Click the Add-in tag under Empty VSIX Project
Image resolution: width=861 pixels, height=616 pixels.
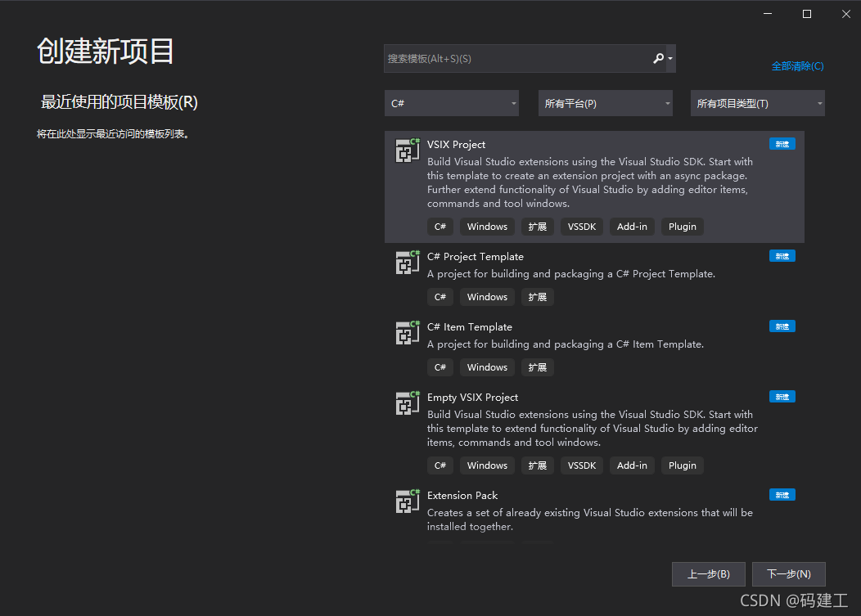point(632,465)
